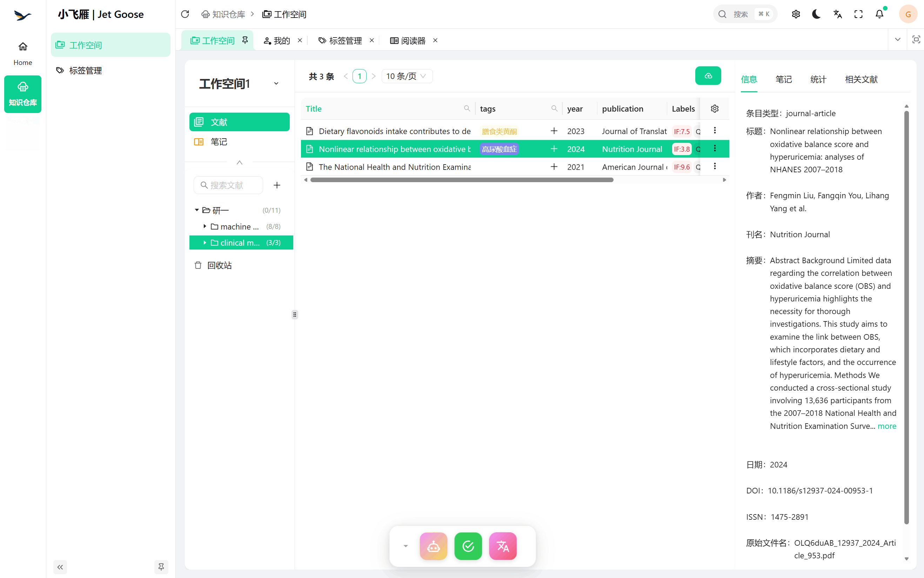Open the AI robot assistant icon

click(433, 546)
